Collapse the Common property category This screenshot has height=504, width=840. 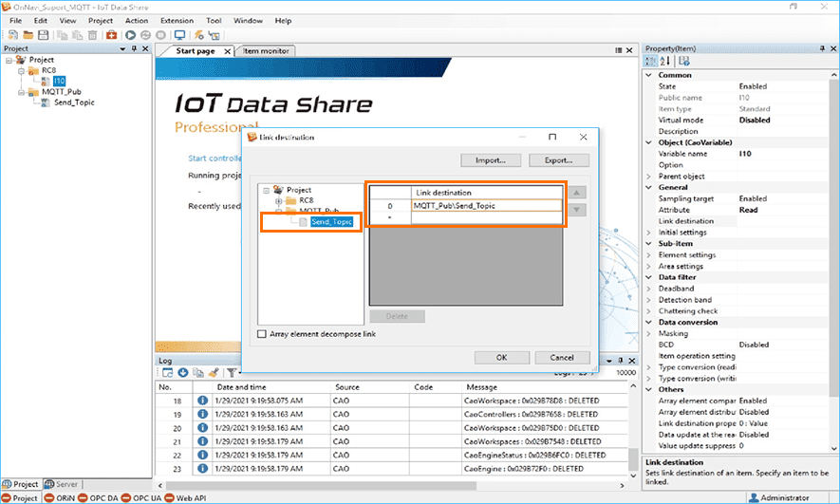tap(649, 76)
